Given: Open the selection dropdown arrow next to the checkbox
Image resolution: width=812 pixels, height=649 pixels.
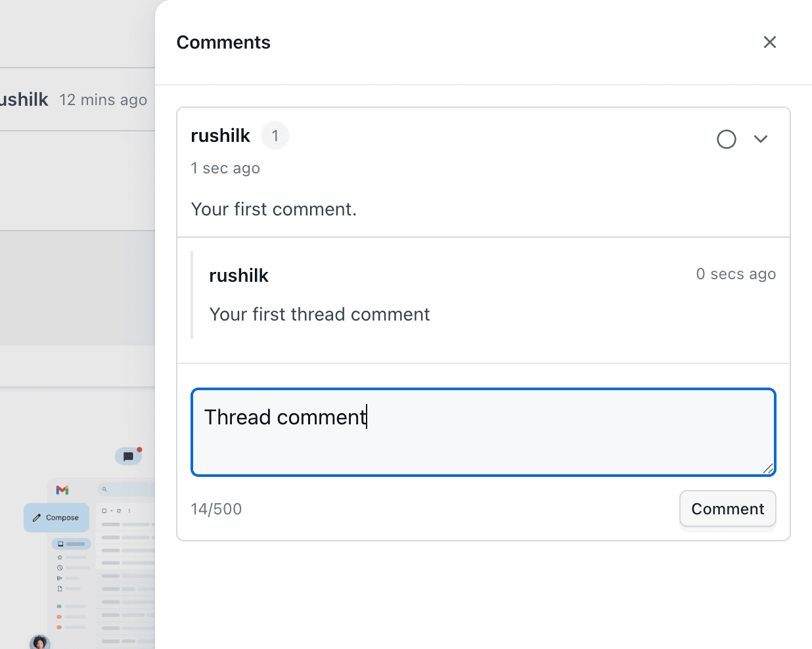Looking at the screenshot, I should tap(112, 510).
